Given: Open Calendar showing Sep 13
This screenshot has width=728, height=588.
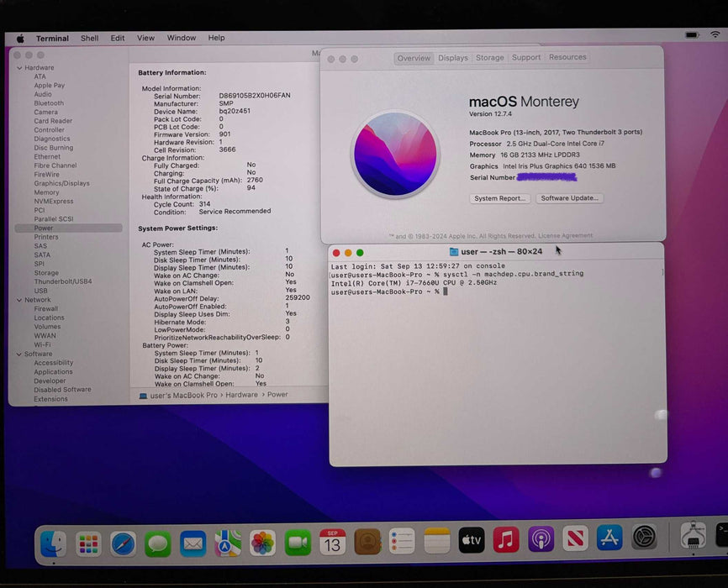Looking at the screenshot, I should (x=332, y=542).
